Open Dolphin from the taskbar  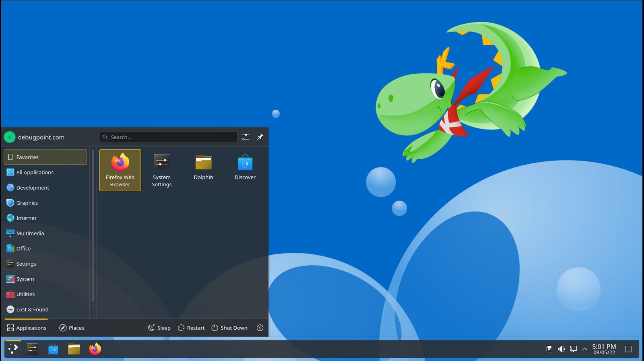pyautogui.click(x=74, y=349)
